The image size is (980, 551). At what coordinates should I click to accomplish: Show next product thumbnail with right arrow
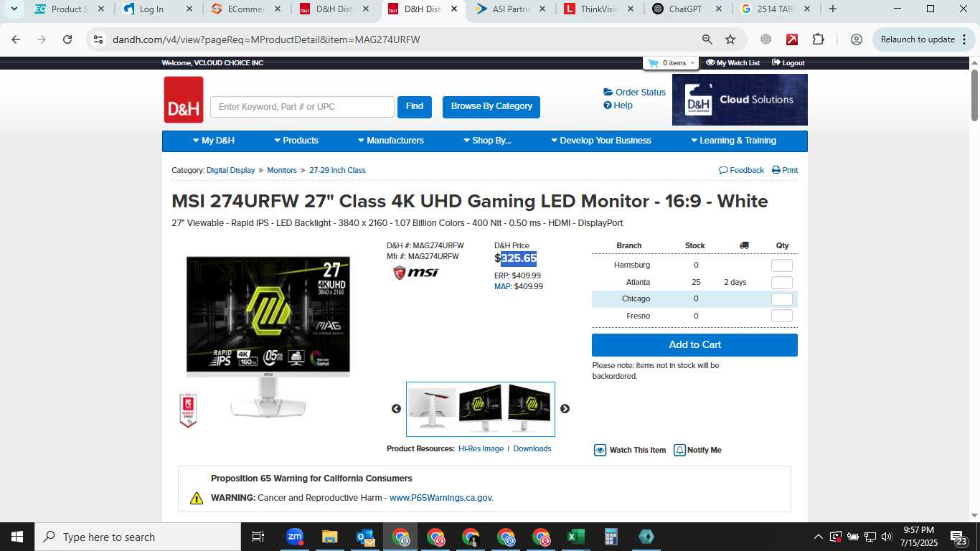click(565, 409)
